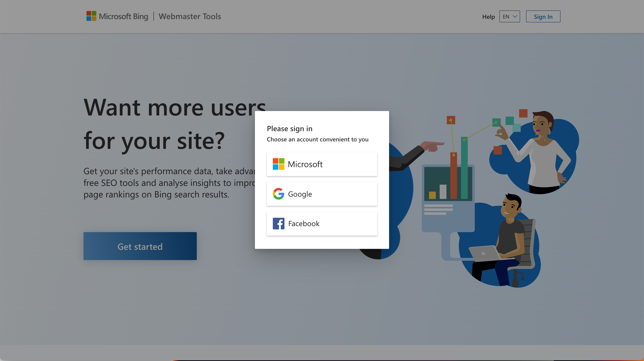Screen dimensions: 644x361
Task: Click the 'Please sign in' dialog heading
Action: pos(290,128)
